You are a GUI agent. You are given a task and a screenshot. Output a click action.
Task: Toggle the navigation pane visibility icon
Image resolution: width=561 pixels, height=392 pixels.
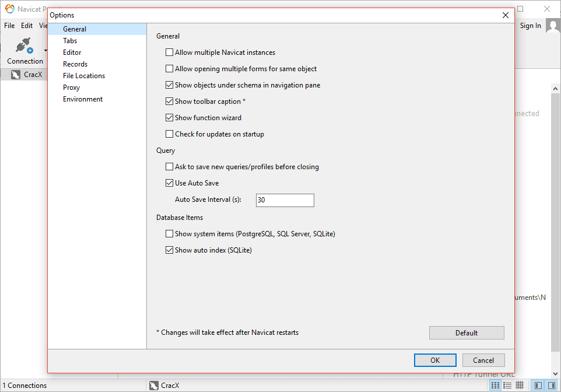pyautogui.click(x=537, y=385)
